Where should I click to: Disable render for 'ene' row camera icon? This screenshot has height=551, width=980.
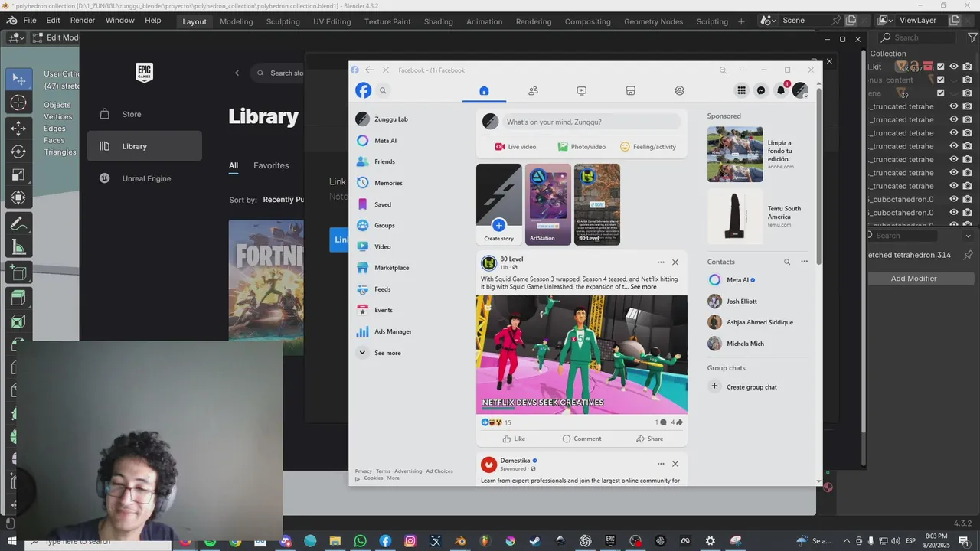coord(968,93)
